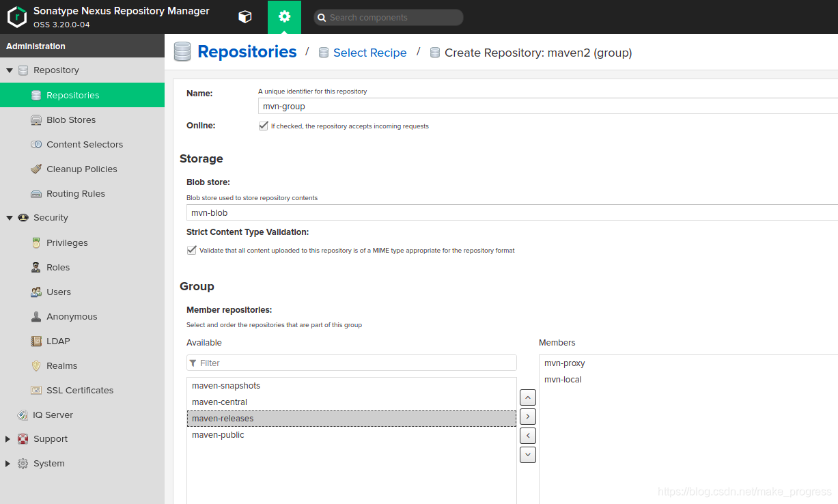This screenshot has width=838, height=504.
Task: Open the Administration gear icon
Action: (x=284, y=17)
